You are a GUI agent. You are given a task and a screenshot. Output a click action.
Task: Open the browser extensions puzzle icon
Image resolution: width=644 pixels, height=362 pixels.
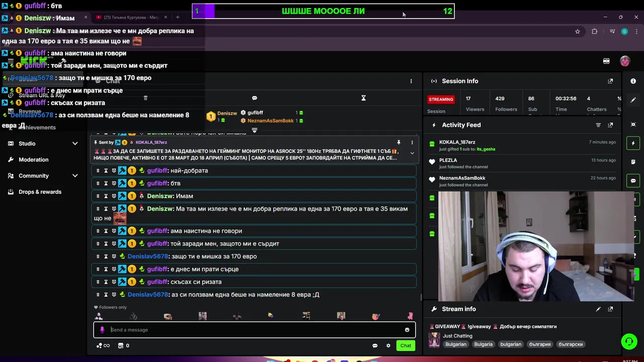(x=595, y=31)
